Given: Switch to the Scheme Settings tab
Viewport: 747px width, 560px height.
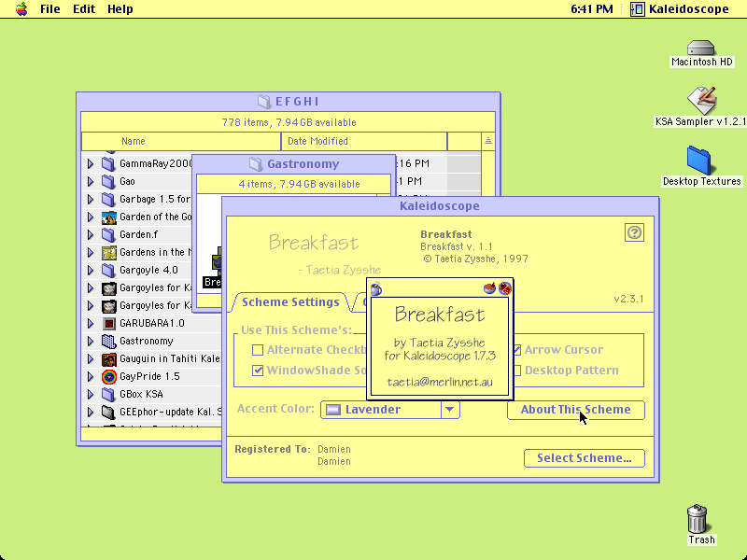Looking at the screenshot, I should [x=290, y=302].
